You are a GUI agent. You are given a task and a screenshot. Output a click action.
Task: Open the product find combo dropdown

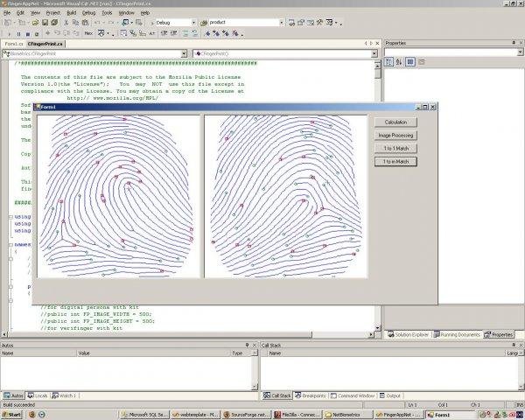(281, 23)
